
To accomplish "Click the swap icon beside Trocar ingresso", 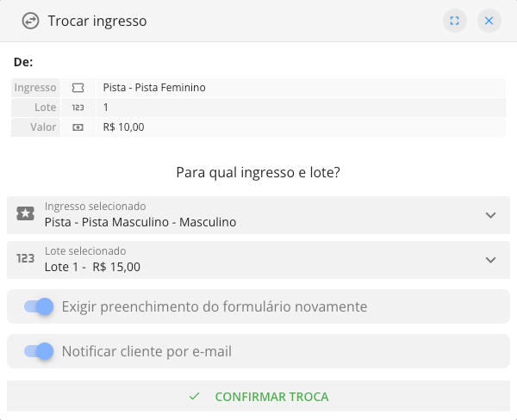I will pos(31,21).
